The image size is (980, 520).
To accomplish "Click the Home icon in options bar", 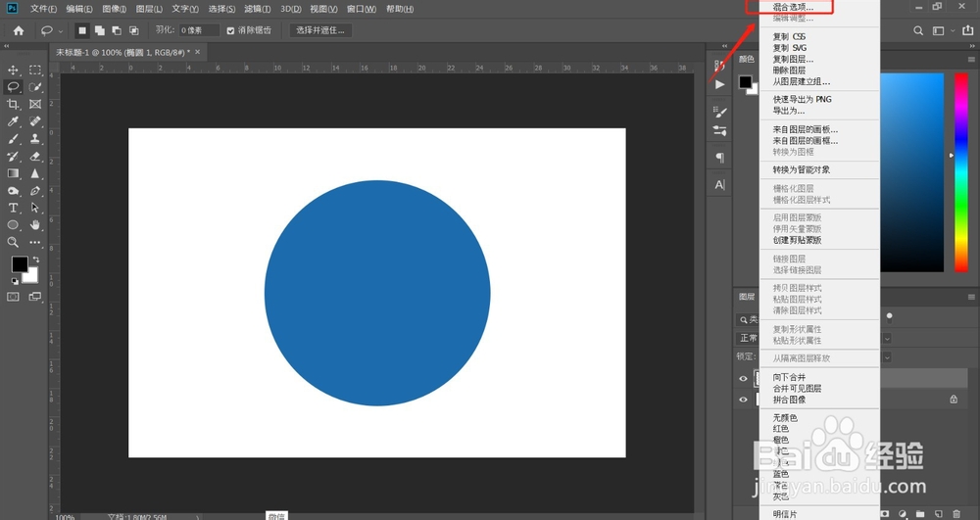I will (x=19, y=30).
